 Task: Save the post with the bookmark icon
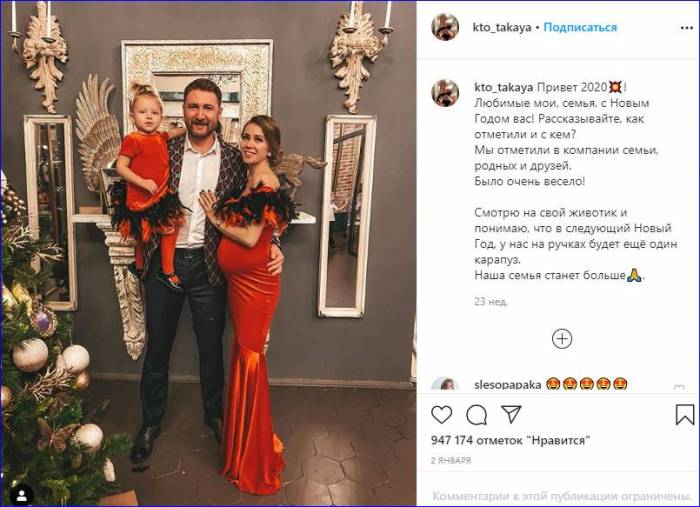[x=684, y=415]
